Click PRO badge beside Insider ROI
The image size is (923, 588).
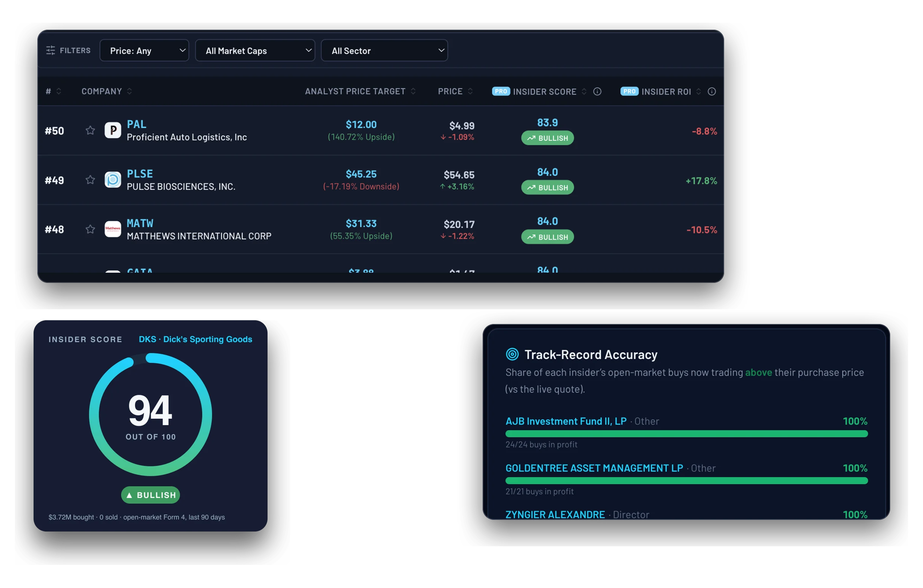pyautogui.click(x=629, y=91)
